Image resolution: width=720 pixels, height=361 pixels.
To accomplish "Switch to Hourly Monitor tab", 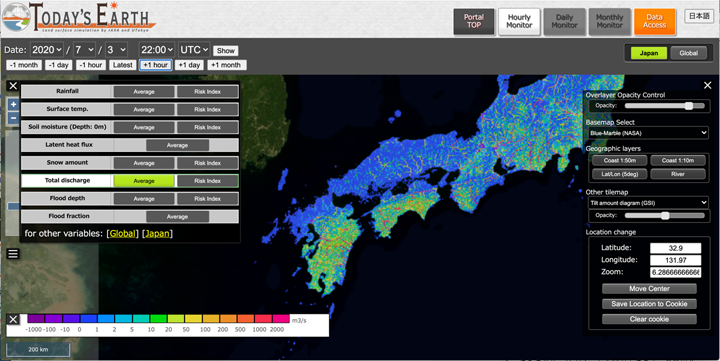I will point(519,22).
